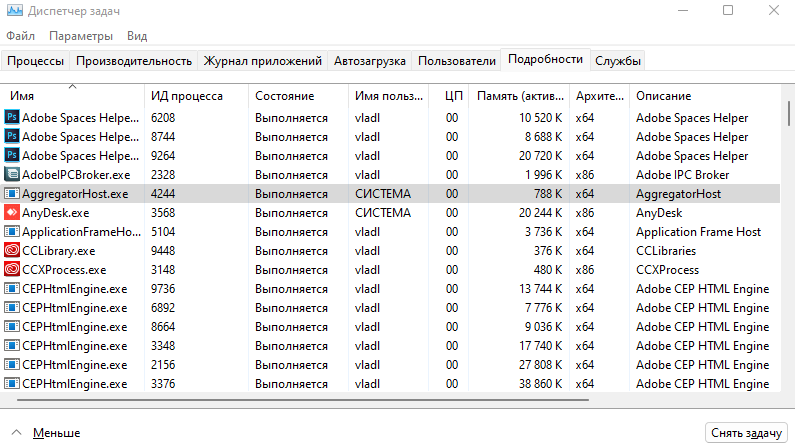
Task: Click the Выполняется status of CCLibrary.exe
Action: point(291,251)
